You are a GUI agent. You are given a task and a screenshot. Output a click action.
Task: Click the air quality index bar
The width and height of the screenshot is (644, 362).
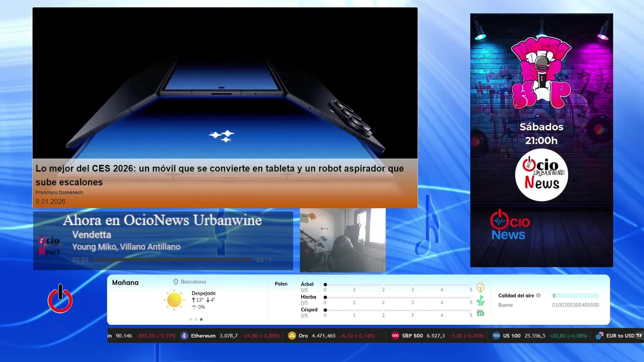tap(576, 296)
